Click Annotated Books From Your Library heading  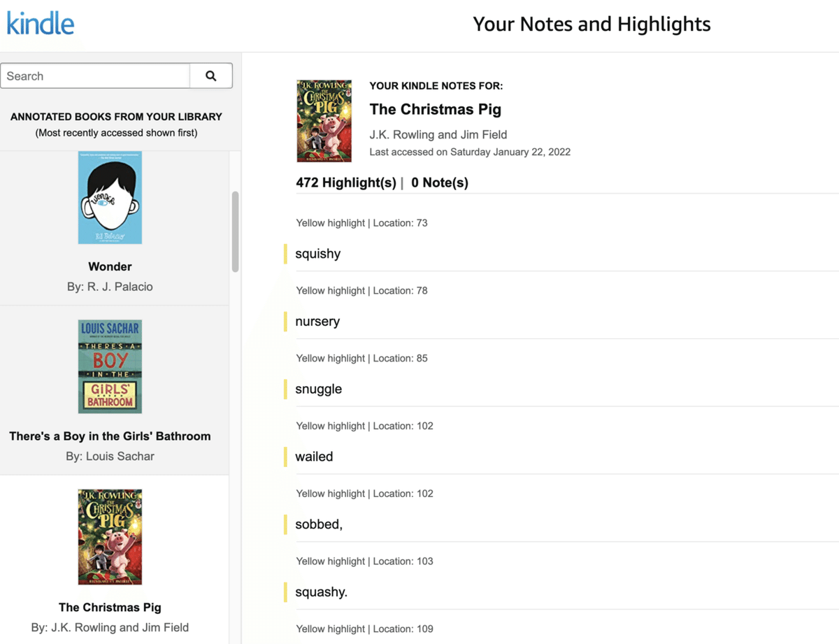[x=116, y=117]
